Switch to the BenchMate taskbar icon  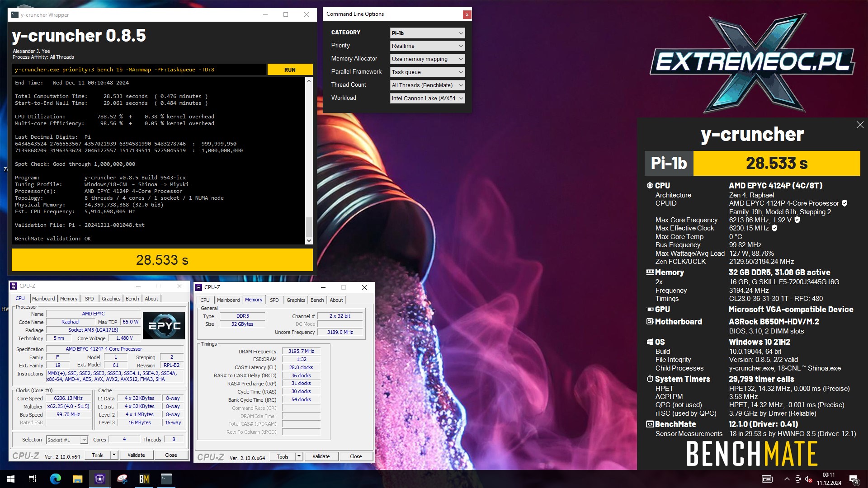(x=144, y=479)
